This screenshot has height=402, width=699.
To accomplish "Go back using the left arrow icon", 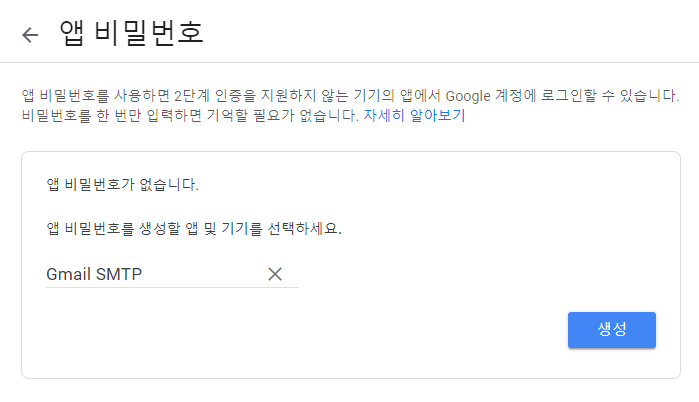I will point(30,35).
